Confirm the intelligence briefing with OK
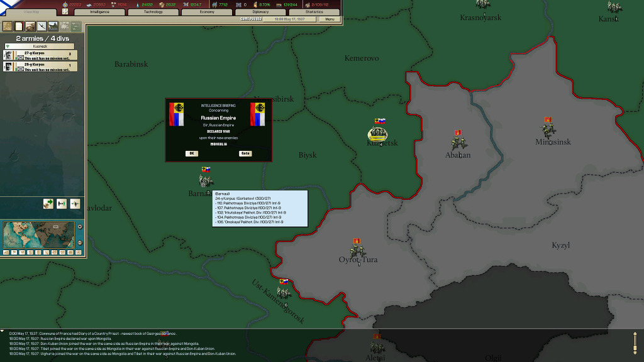The width and height of the screenshot is (644, 362). pos(191,153)
